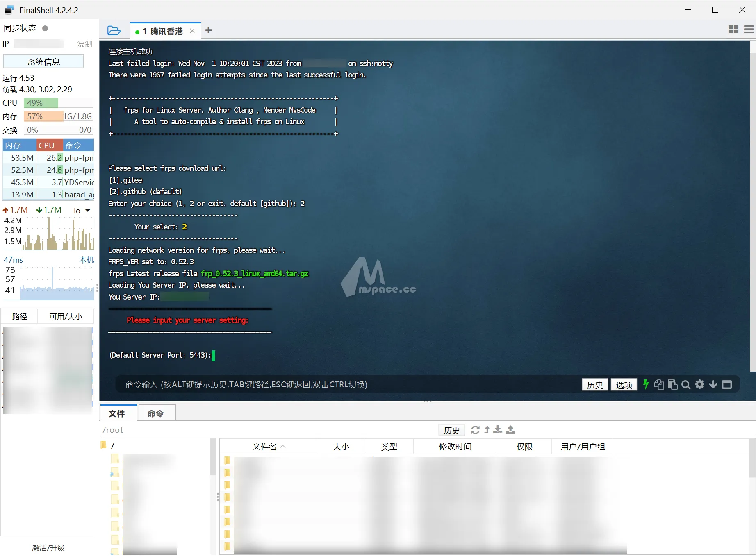Click the download speed 1.7M indicator
The width and height of the screenshot is (756, 556).
(49, 210)
